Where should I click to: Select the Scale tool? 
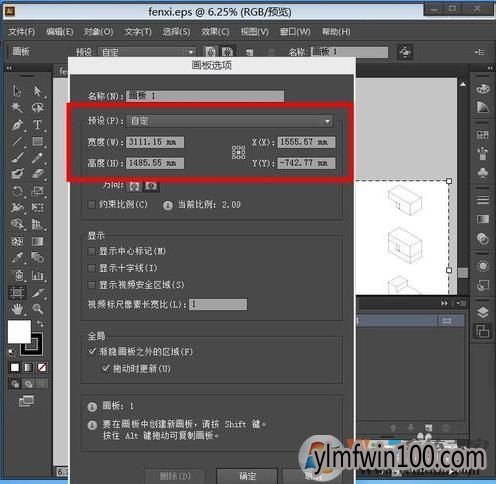(x=37, y=191)
